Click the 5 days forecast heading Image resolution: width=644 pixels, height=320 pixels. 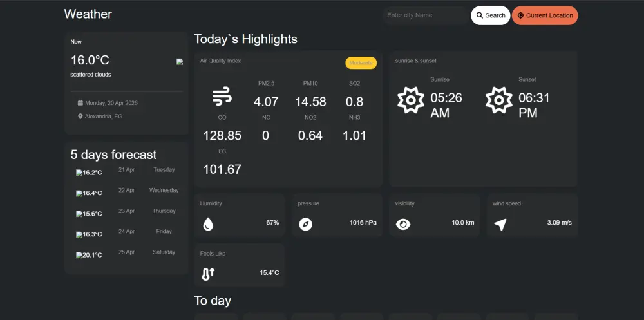tap(113, 155)
